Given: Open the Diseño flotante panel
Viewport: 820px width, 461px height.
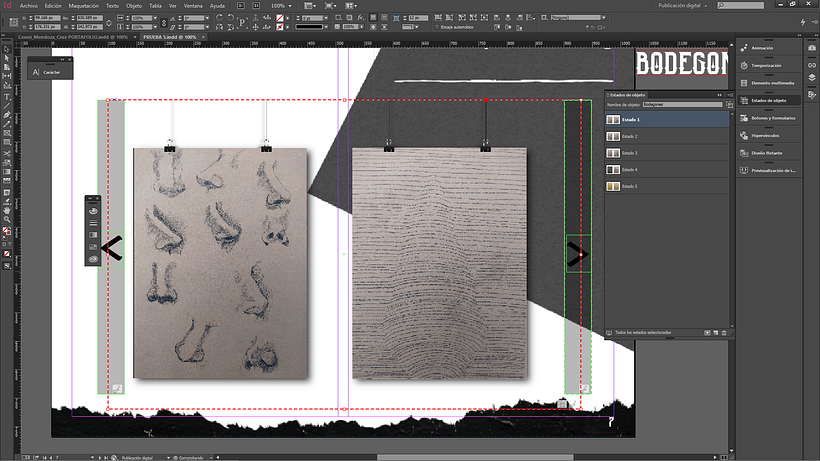Looking at the screenshot, I should coord(768,153).
